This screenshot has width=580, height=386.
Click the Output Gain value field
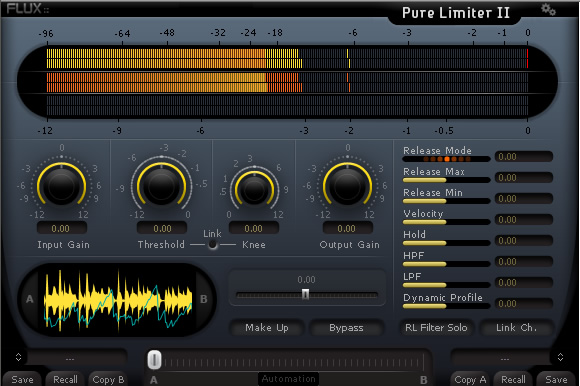pos(348,228)
